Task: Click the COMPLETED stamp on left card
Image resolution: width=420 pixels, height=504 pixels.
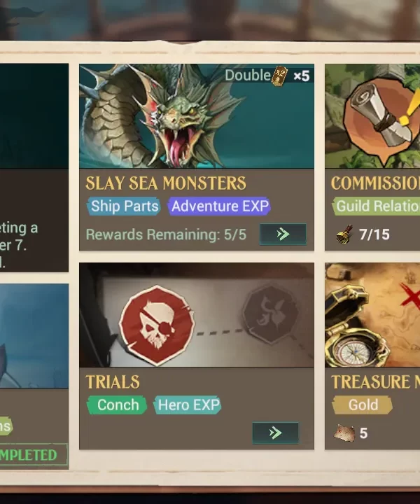Action: 33,454
